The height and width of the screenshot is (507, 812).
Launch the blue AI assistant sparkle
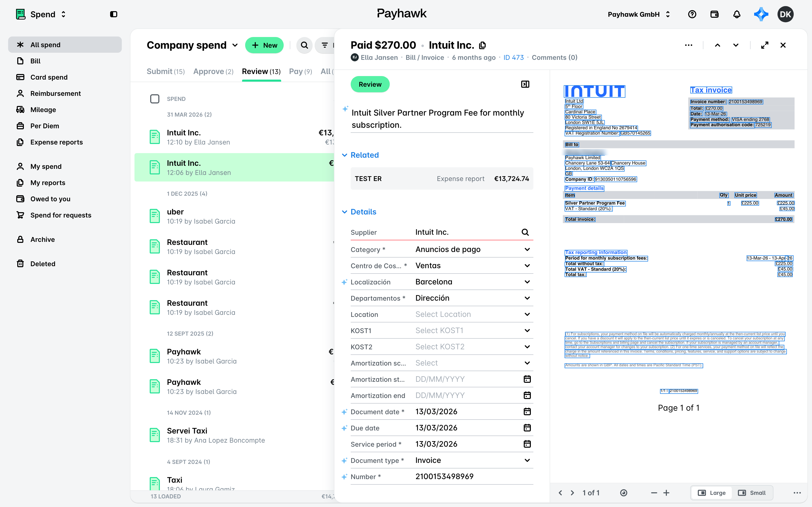click(761, 14)
